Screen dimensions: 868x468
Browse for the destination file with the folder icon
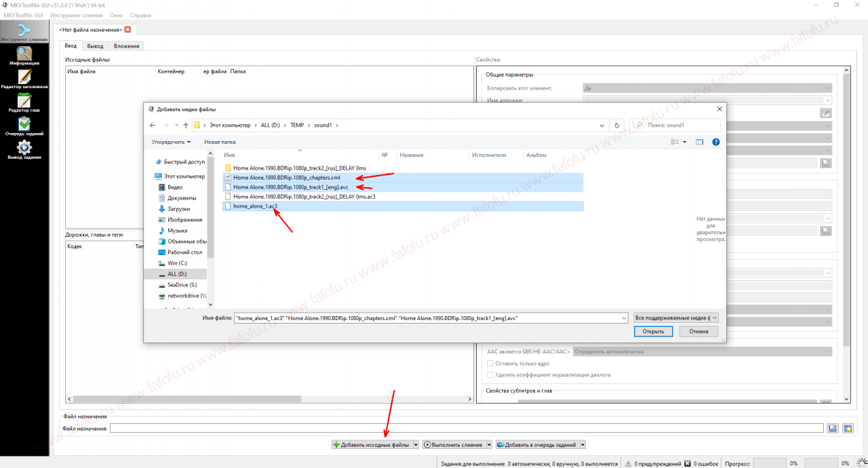(832, 428)
